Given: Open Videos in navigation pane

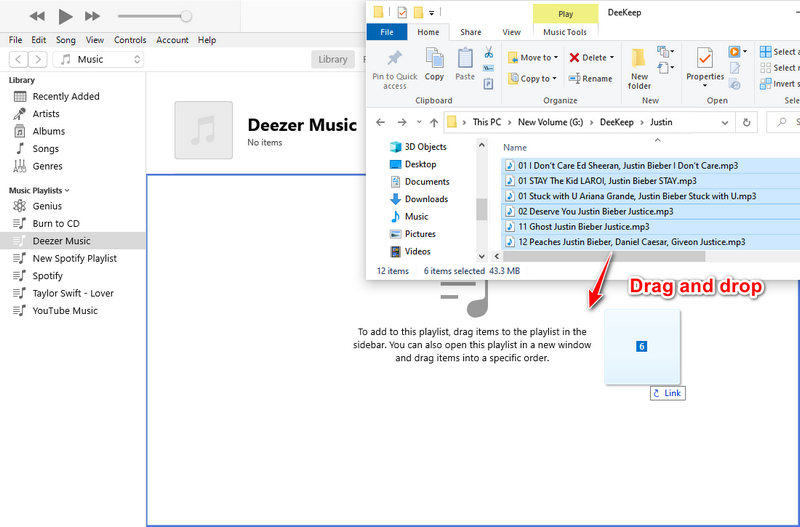Looking at the screenshot, I should tap(411, 252).
